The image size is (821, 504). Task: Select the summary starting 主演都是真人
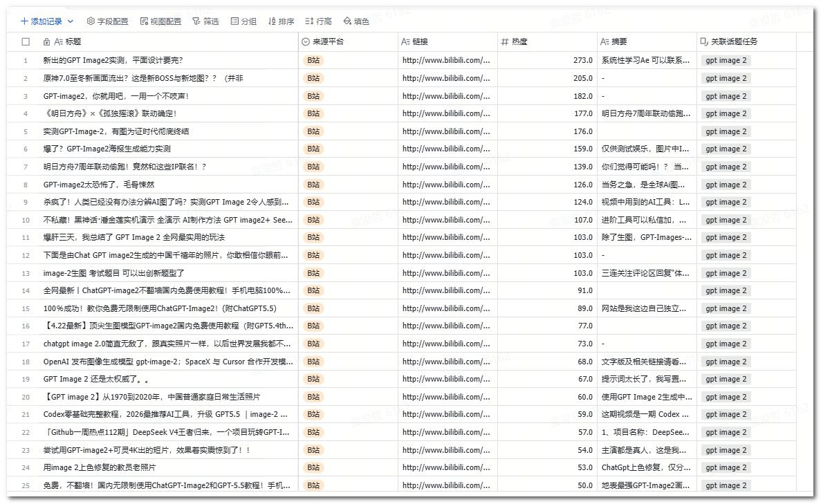(644, 450)
